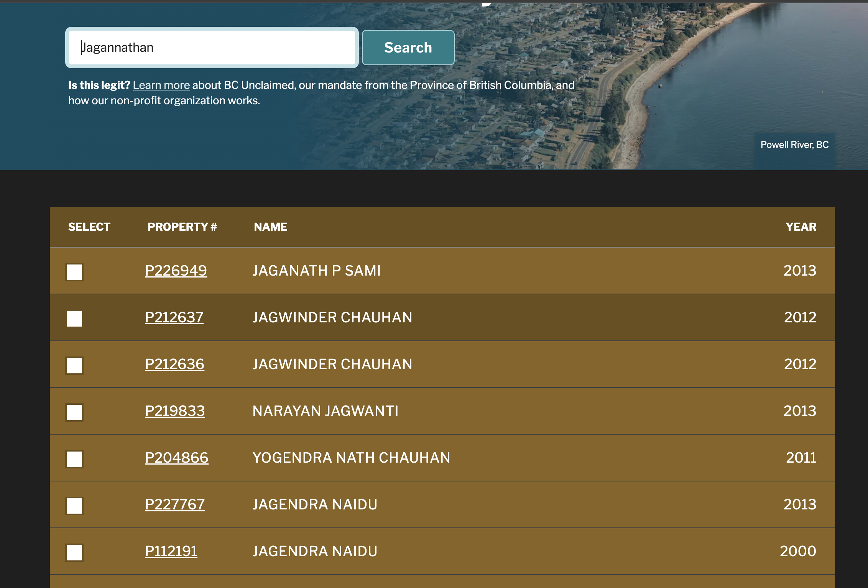Viewport: 868px width, 588px height.
Task: Check the box for property P112191
Action: [x=74, y=552]
